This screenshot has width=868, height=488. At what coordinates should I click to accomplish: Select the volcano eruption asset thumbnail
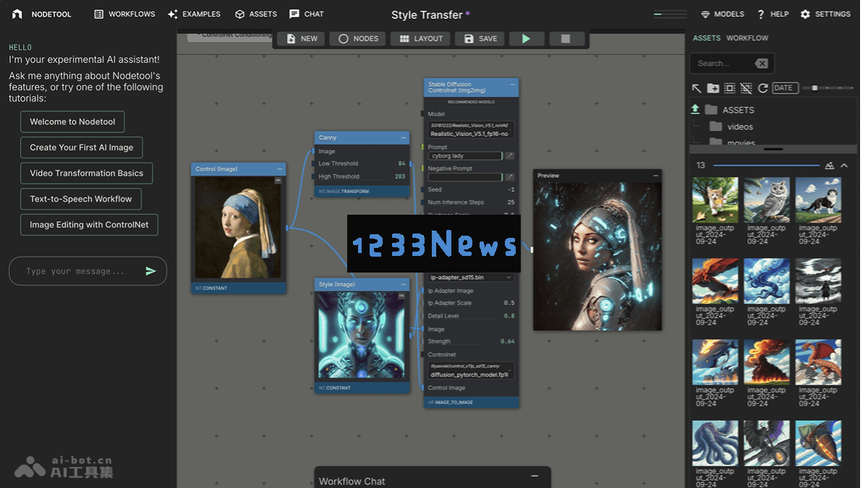click(x=767, y=362)
